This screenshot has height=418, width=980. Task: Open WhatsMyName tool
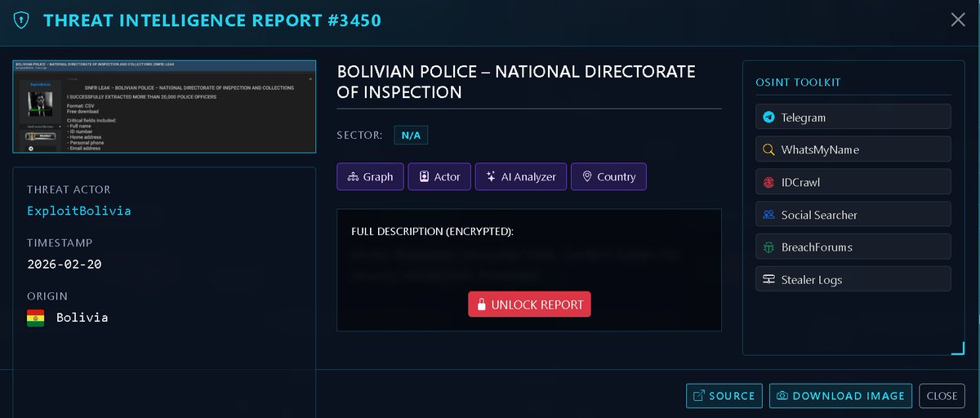click(854, 149)
